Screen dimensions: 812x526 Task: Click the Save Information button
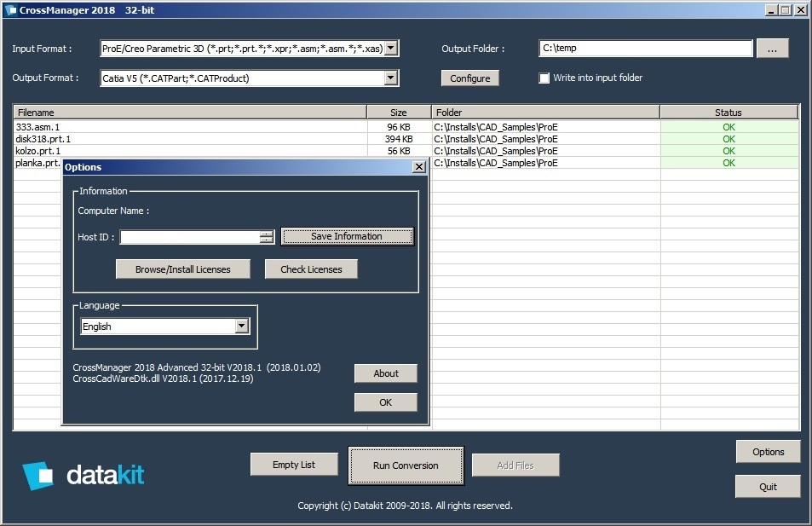point(347,236)
